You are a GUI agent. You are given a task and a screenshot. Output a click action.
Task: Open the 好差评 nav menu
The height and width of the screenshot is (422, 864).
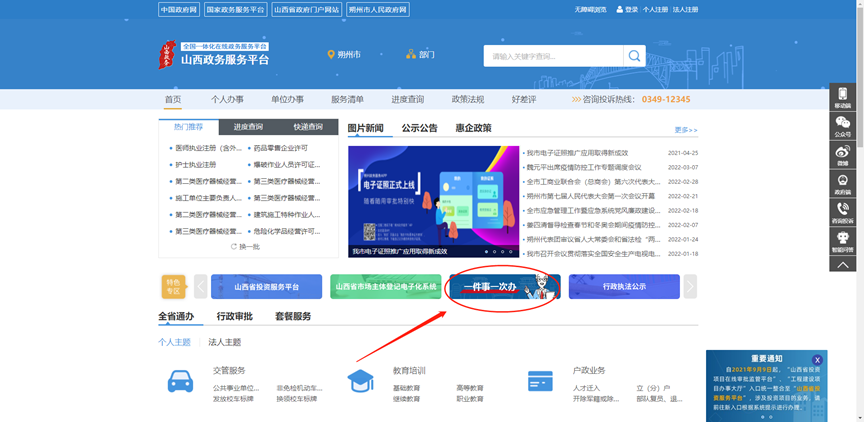(524, 100)
